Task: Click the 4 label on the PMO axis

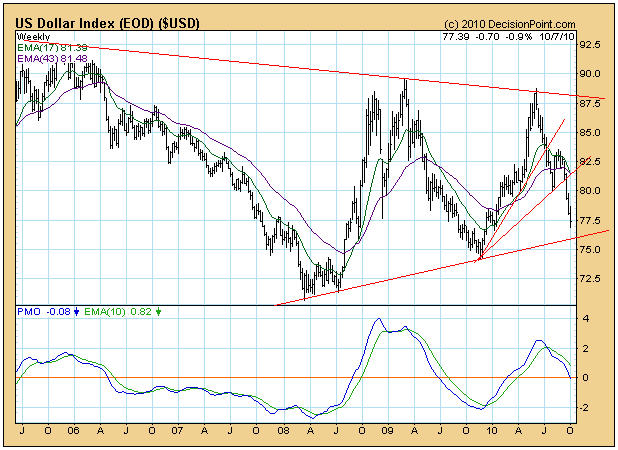Action: click(586, 319)
